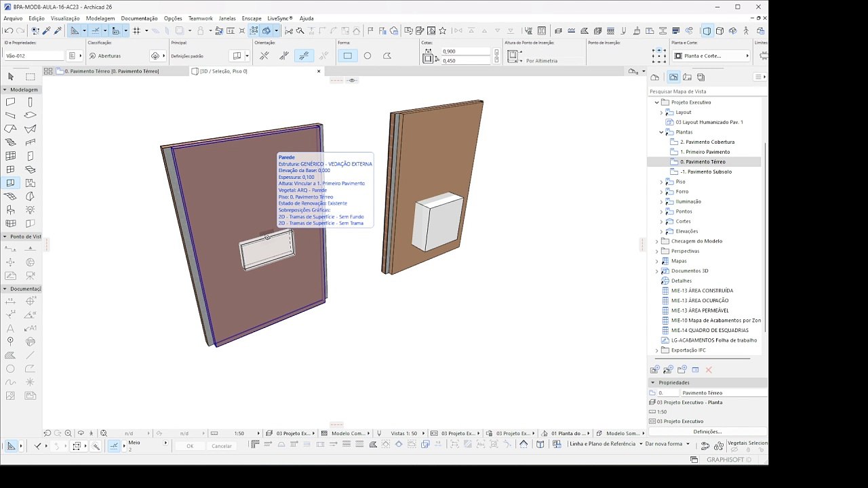This screenshot has width=868, height=488.
Task: Select the Arrow tool in the toolbox
Action: (x=10, y=77)
